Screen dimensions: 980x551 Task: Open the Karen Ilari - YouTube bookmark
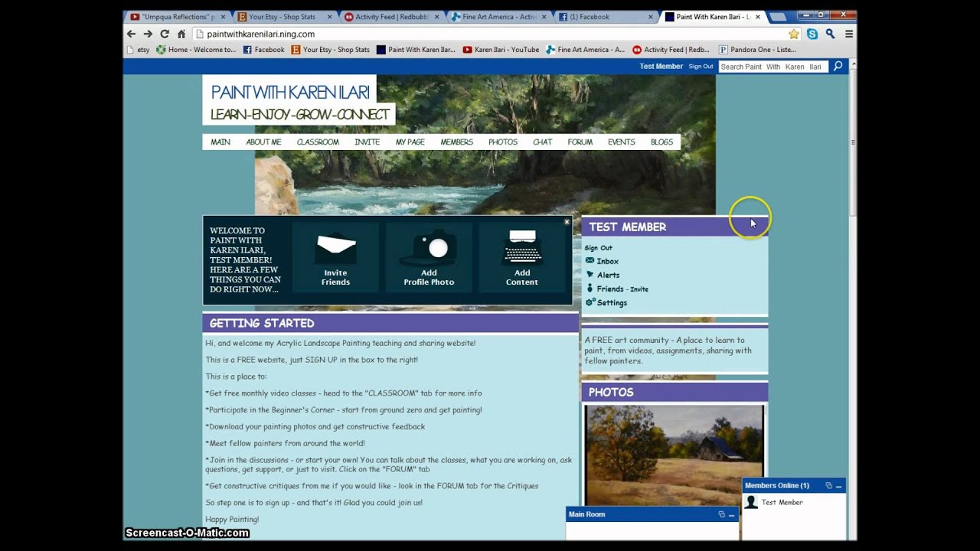coord(501,50)
